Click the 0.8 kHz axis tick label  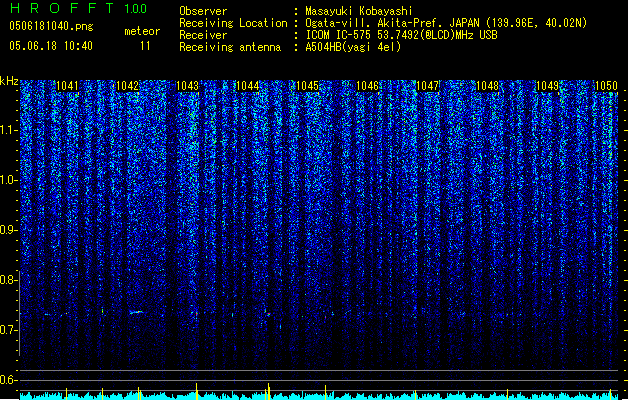tap(9, 280)
